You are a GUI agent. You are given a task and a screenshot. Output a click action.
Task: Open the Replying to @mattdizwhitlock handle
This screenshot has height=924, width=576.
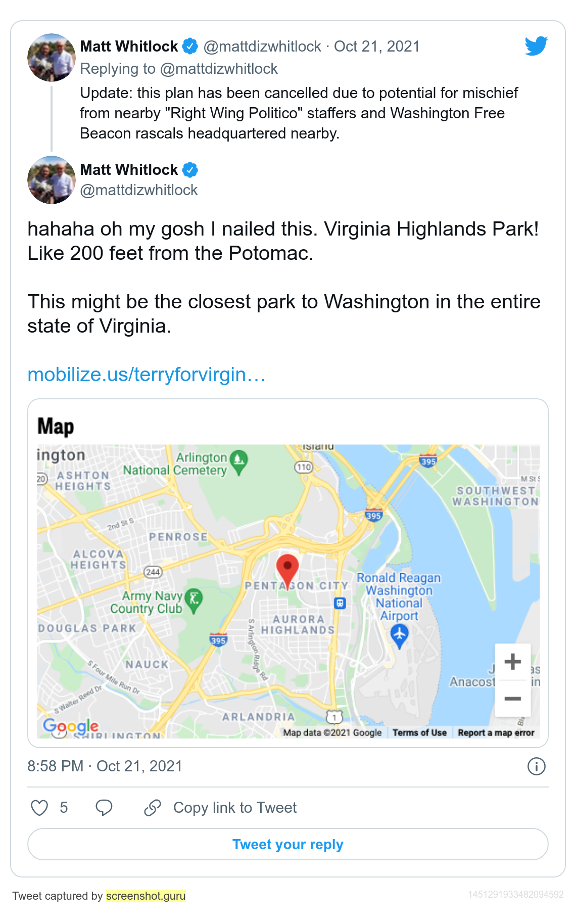click(x=219, y=69)
